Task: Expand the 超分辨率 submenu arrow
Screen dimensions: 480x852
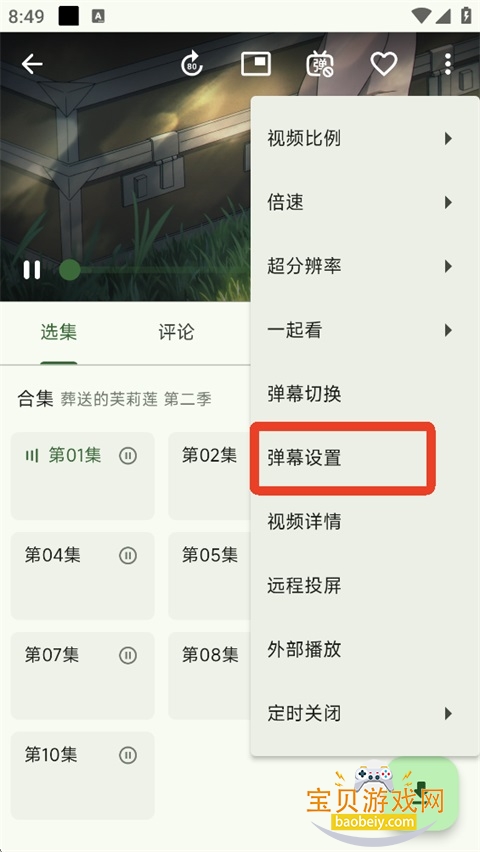Action: click(448, 266)
